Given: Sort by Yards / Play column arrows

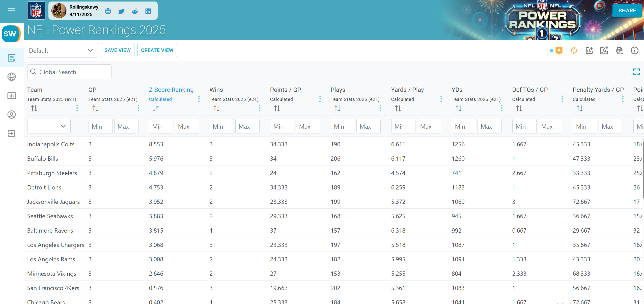Looking at the screenshot, I should [x=398, y=108].
